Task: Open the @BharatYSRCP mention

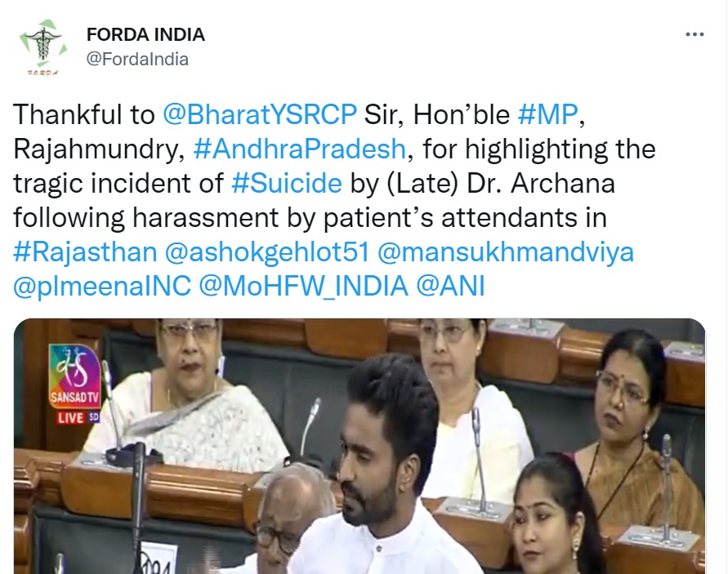Action: click(x=260, y=114)
